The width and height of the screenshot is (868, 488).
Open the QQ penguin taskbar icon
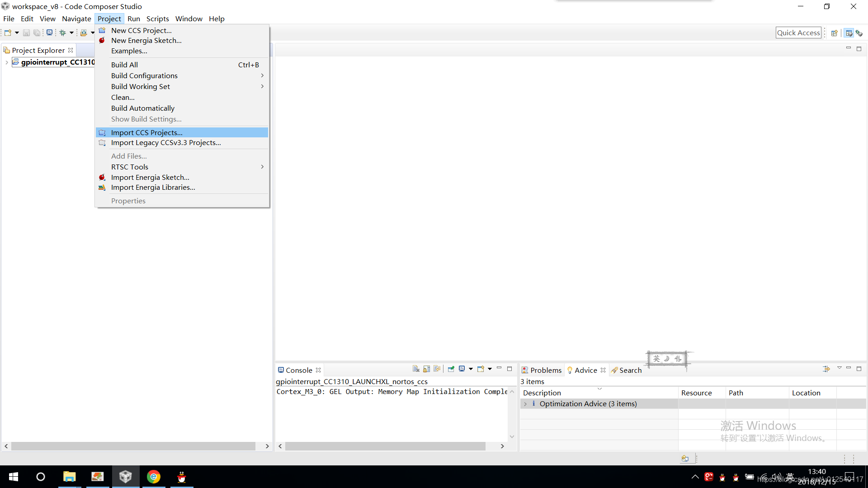pyautogui.click(x=182, y=477)
